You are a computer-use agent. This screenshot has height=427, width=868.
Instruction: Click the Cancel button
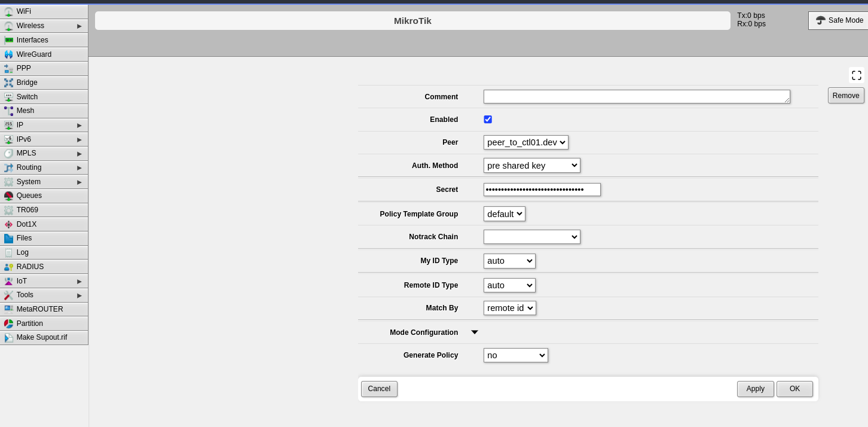point(379,389)
